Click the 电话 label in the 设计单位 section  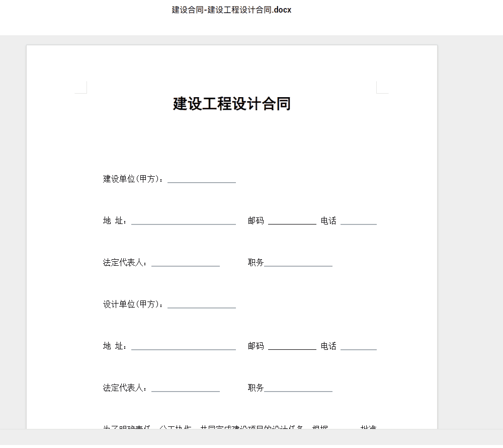pos(328,346)
